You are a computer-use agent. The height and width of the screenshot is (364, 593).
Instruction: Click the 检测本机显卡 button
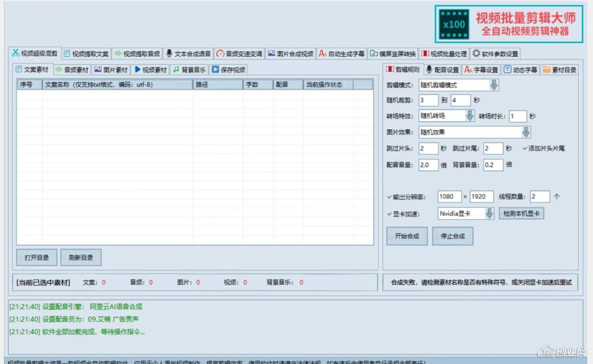(x=521, y=214)
